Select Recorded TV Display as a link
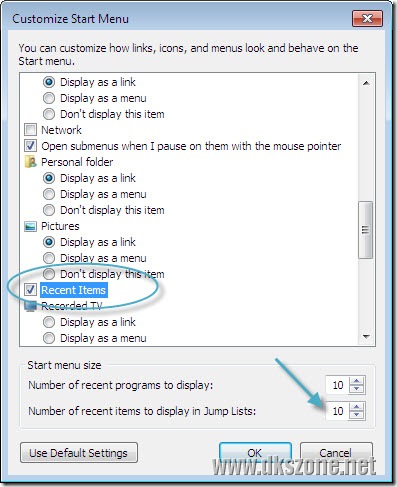The height and width of the screenshot is (487, 397). (x=49, y=322)
